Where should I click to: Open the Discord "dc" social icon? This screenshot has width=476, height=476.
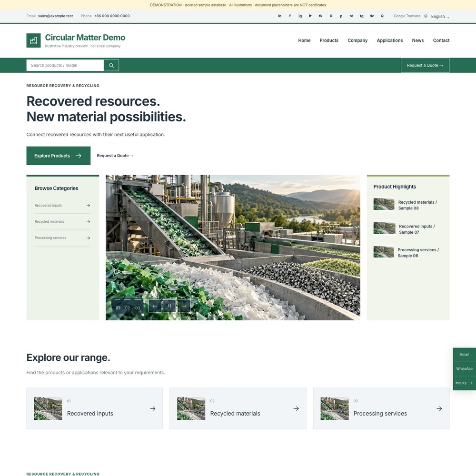tap(372, 16)
